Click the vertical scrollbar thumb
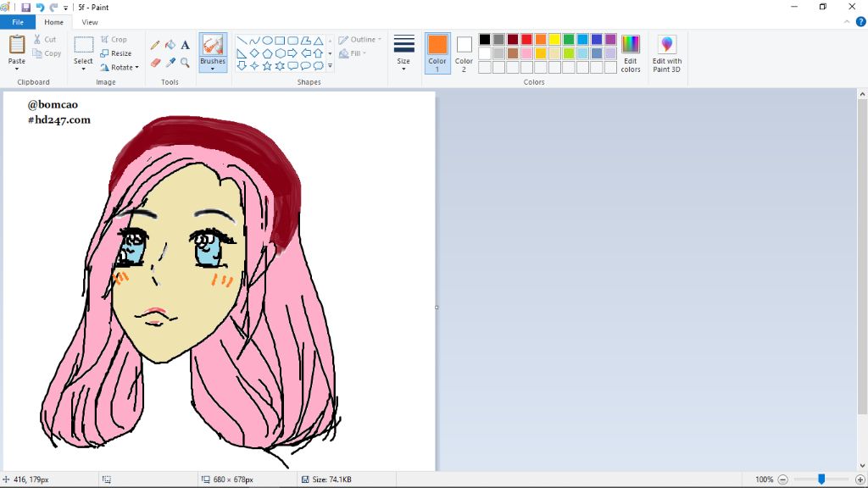 [x=862, y=257]
